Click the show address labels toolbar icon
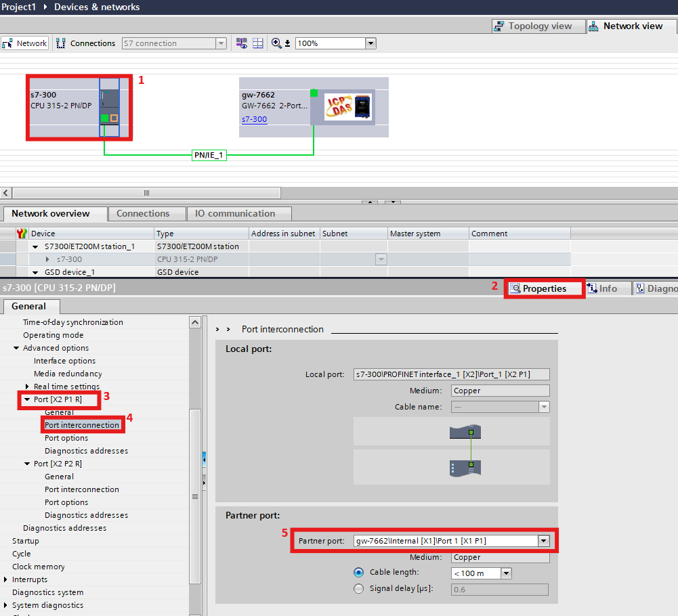Screen dimensions: 678x616 242,43
